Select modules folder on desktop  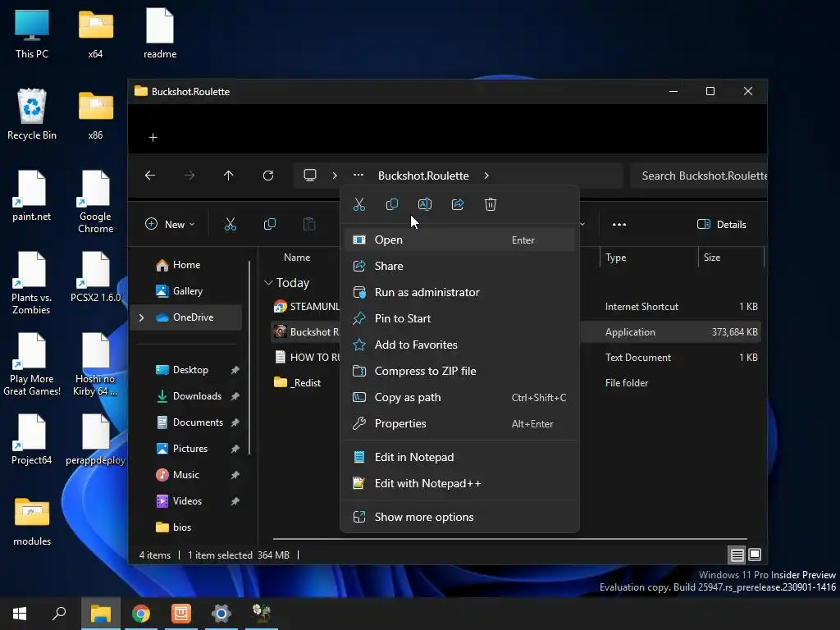(32, 522)
